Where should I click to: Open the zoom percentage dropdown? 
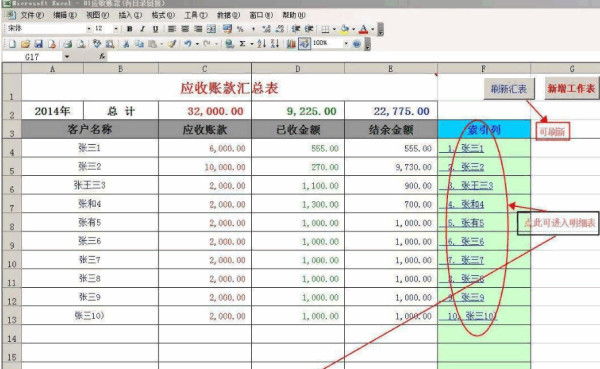(x=346, y=44)
